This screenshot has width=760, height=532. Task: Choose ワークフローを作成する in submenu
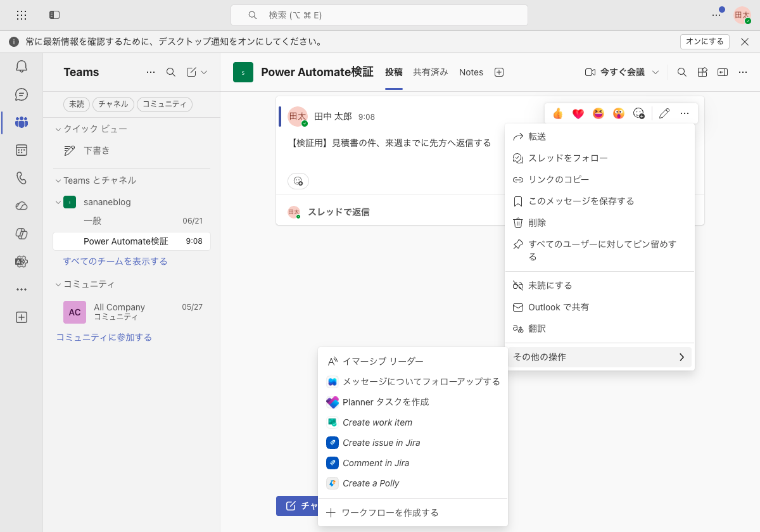[x=413, y=513]
